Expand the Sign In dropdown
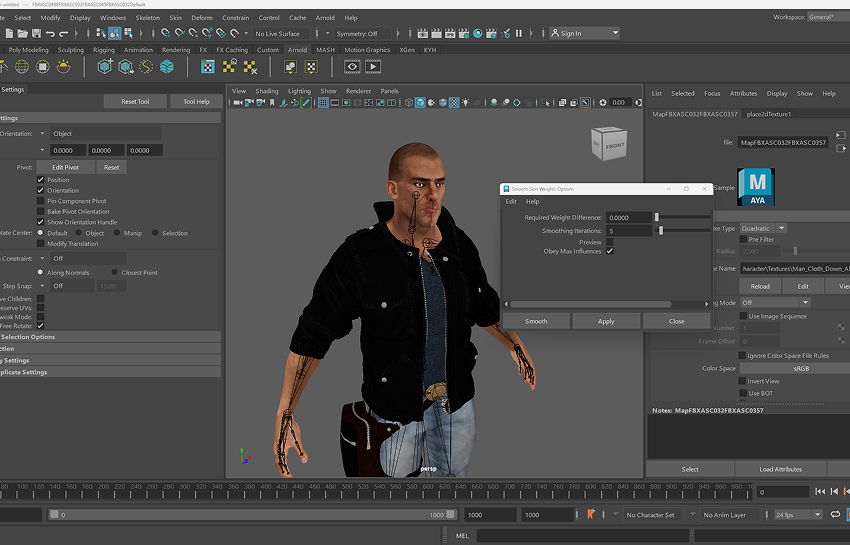 [585, 33]
